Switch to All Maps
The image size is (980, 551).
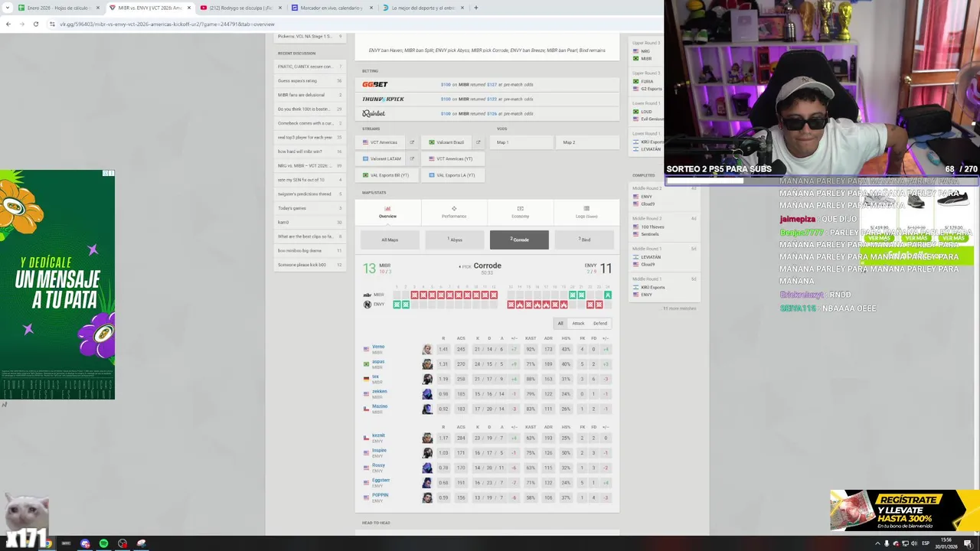pyautogui.click(x=390, y=240)
